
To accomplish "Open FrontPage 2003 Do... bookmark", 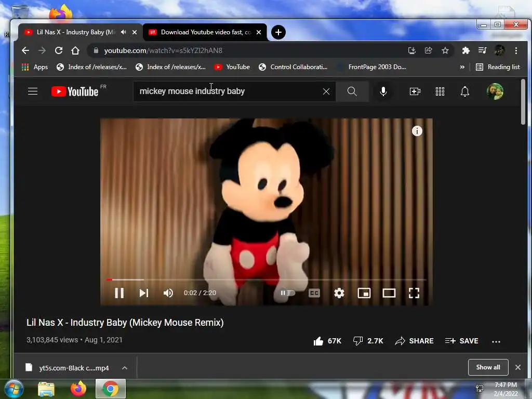I will pyautogui.click(x=372, y=67).
